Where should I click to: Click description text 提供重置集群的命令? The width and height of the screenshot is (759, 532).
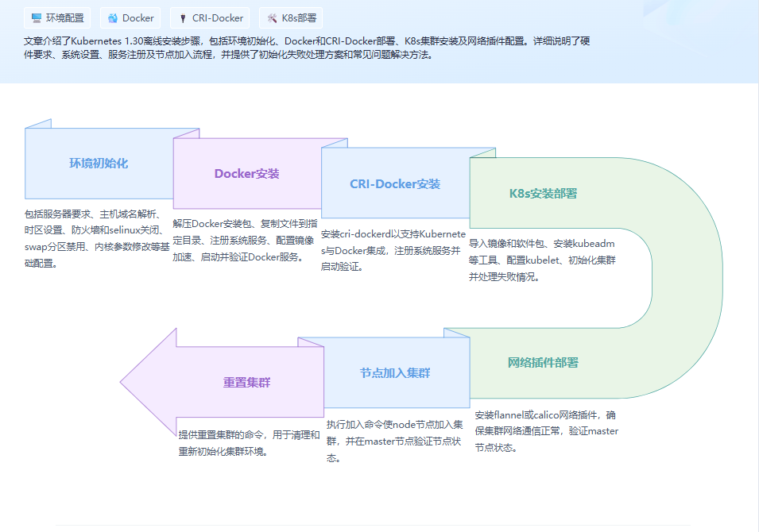(249, 443)
